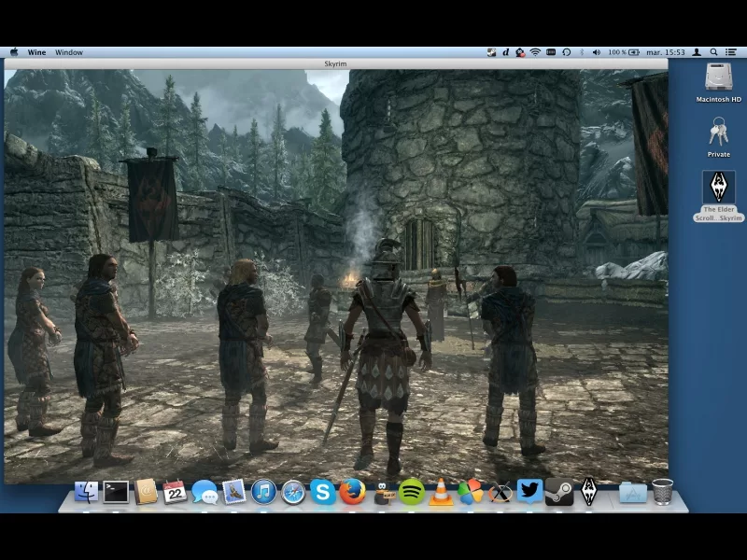Select The Elder Scrolls Skyrim desktop shortcut
Image resolution: width=747 pixels, height=560 pixels.
pos(719,189)
